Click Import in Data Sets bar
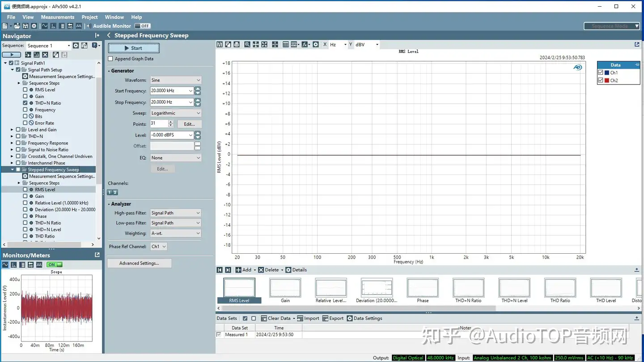Viewport: 644px width, 362px height. (308, 318)
